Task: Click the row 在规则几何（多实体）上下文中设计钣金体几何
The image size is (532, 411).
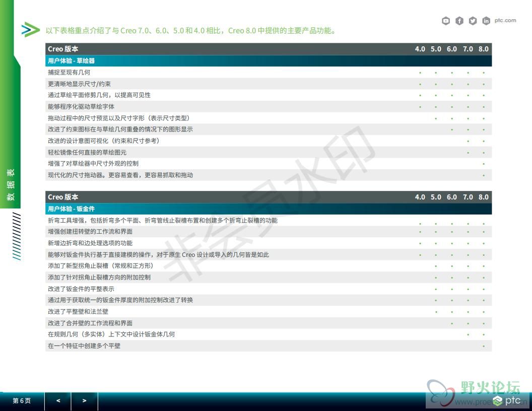Action: point(269,334)
